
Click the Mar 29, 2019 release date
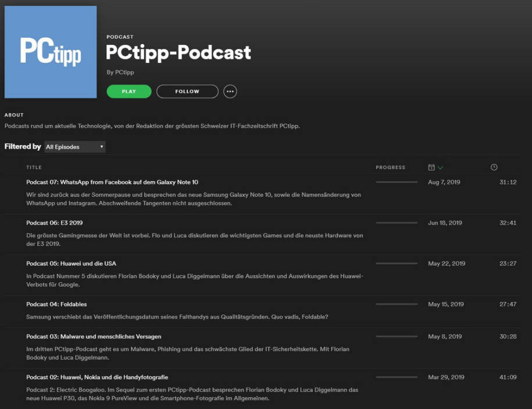tap(446, 378)
